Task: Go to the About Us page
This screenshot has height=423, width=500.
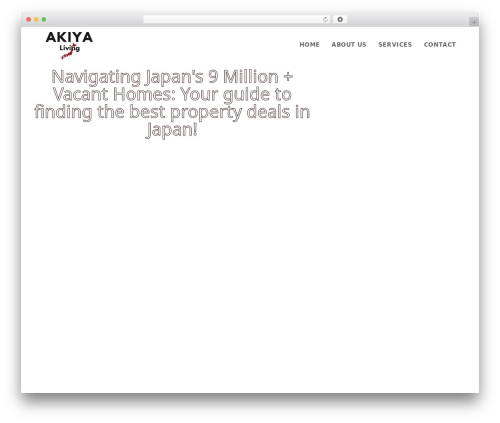Action: (x=349, y=45)
